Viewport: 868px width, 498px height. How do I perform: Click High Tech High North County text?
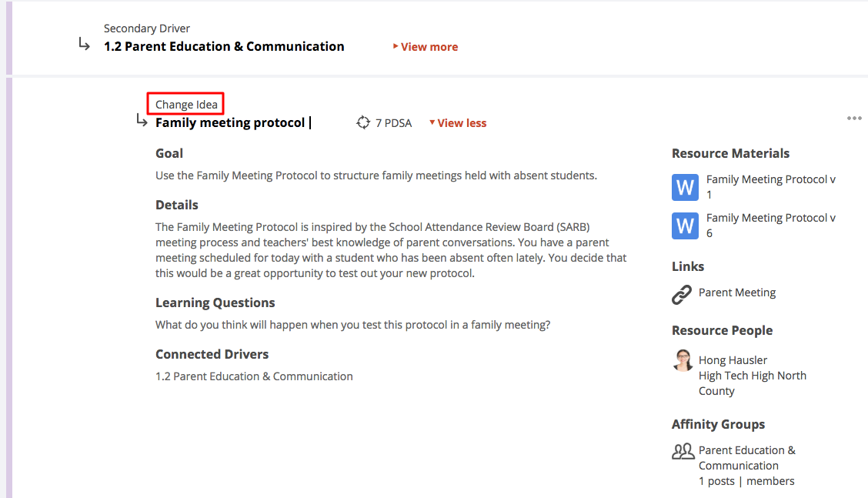(x=753, y=383)
